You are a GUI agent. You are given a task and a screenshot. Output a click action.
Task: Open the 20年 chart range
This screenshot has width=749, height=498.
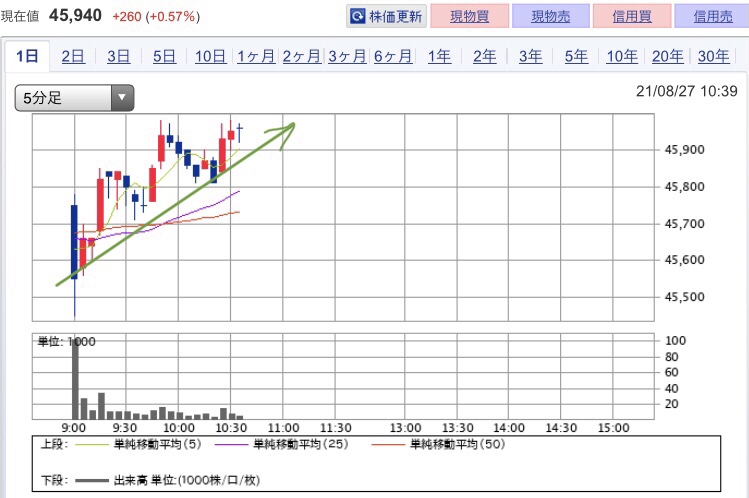click(x=668, y=56)
